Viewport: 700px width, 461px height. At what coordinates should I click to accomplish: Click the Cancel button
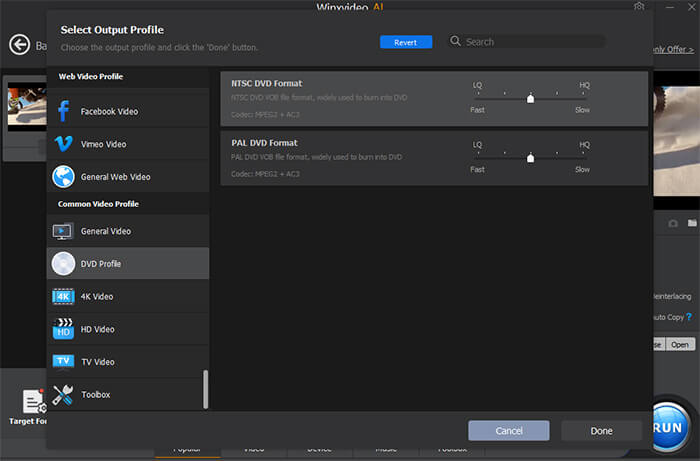tap(508, 430)
